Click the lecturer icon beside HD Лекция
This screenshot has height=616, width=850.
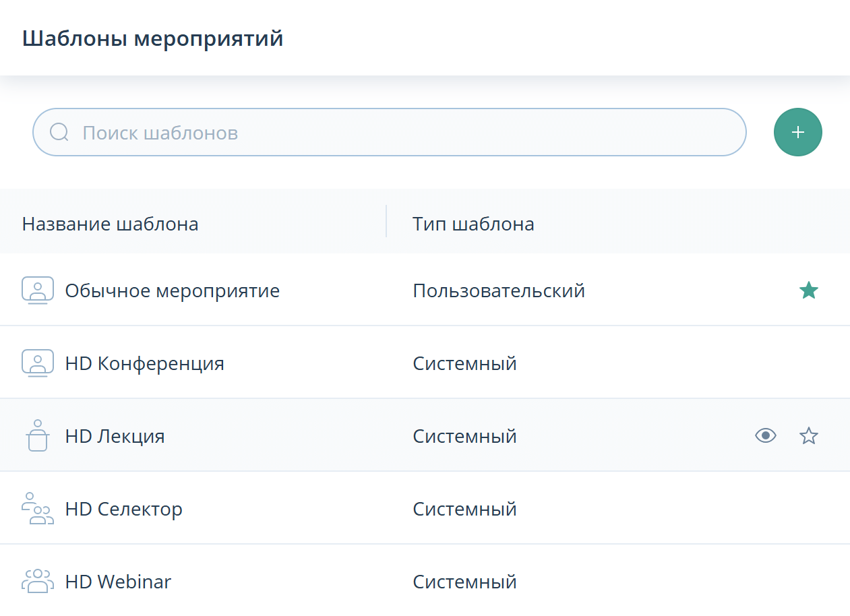pos(37,435)
